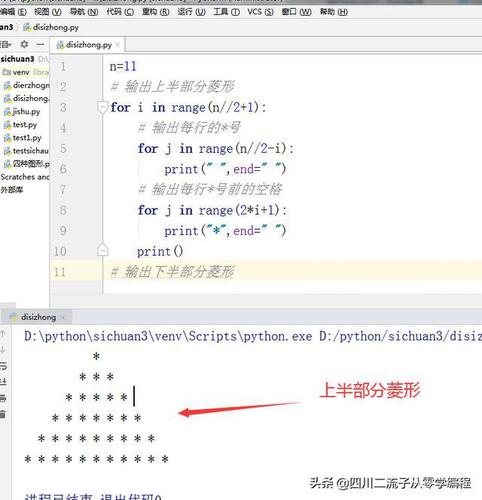
Task: Click the venv folder icon
Action: (x=7, y=72)
